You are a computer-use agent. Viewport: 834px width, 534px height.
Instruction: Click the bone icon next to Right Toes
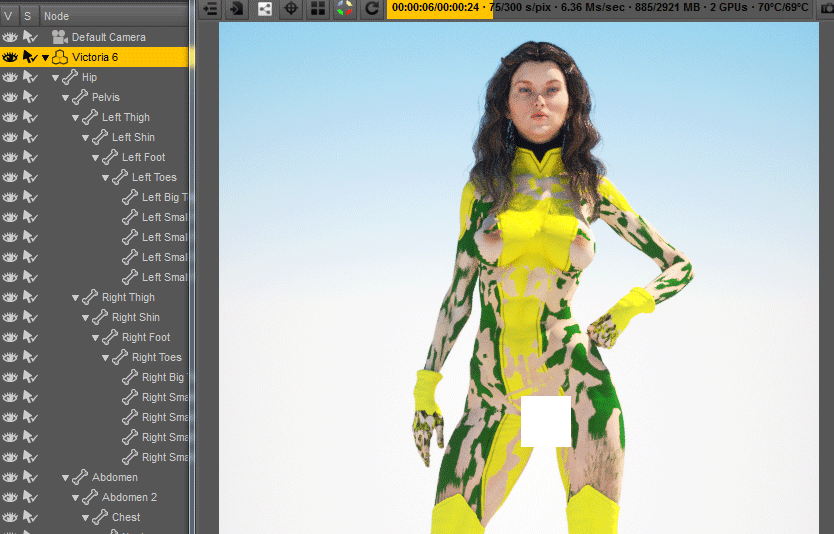tap(120, 357)
